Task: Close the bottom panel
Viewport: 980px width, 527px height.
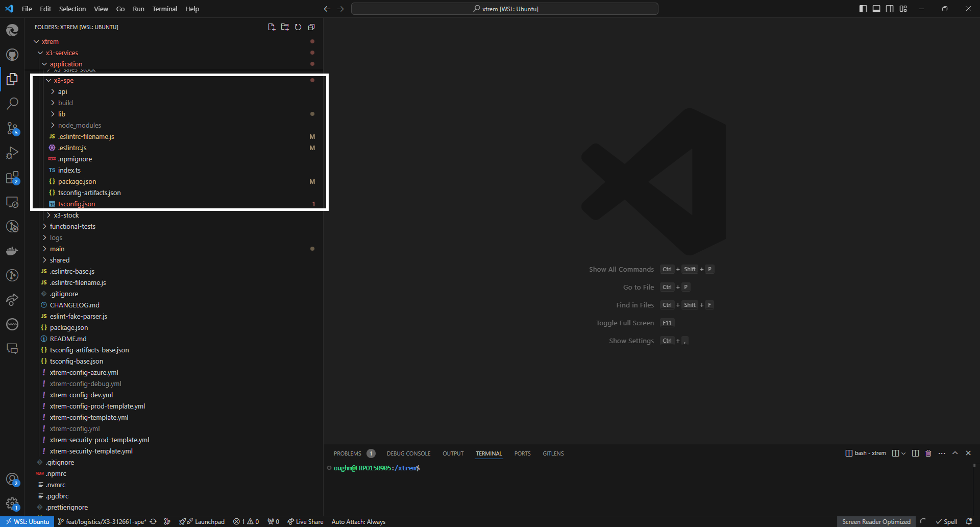Action: (968, 453)
